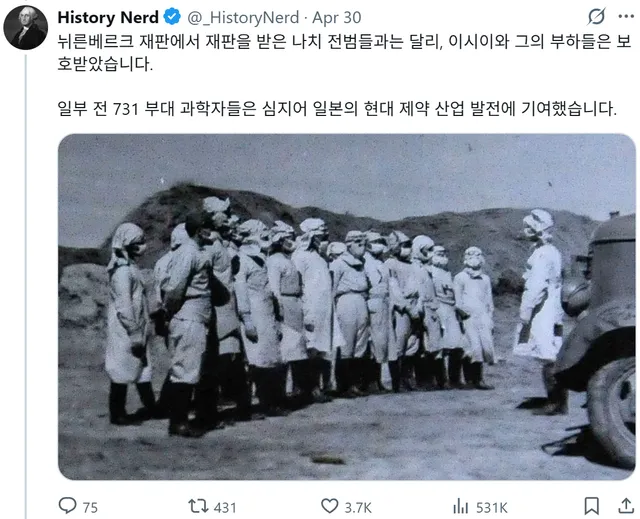The image size is (640, 519).
Task: View analytics via the bar chart icon
Action: (x=461, y=506)
